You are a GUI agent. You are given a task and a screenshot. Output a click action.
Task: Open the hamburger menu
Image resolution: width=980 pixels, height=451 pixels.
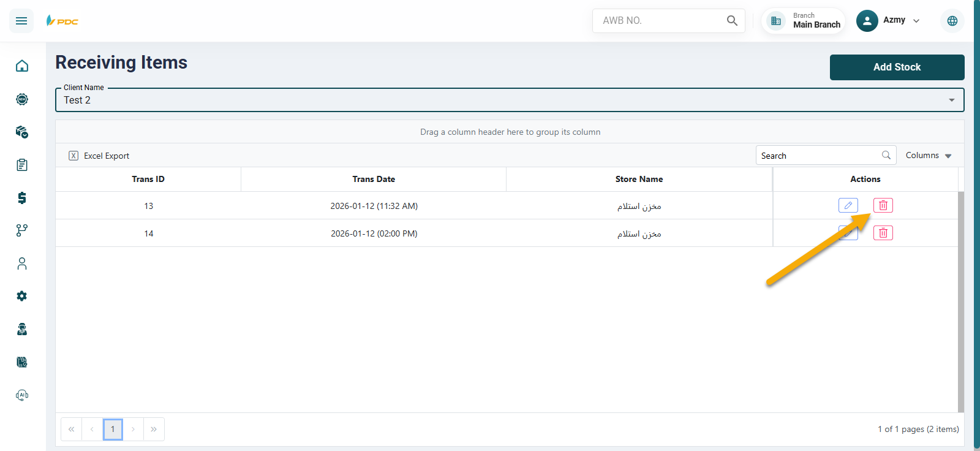pos(21,21)
